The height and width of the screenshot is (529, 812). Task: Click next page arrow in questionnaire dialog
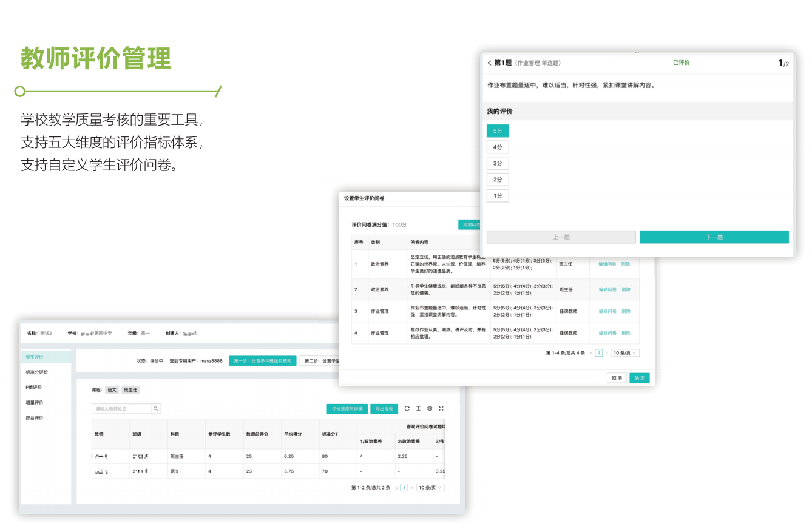(606, 353)
